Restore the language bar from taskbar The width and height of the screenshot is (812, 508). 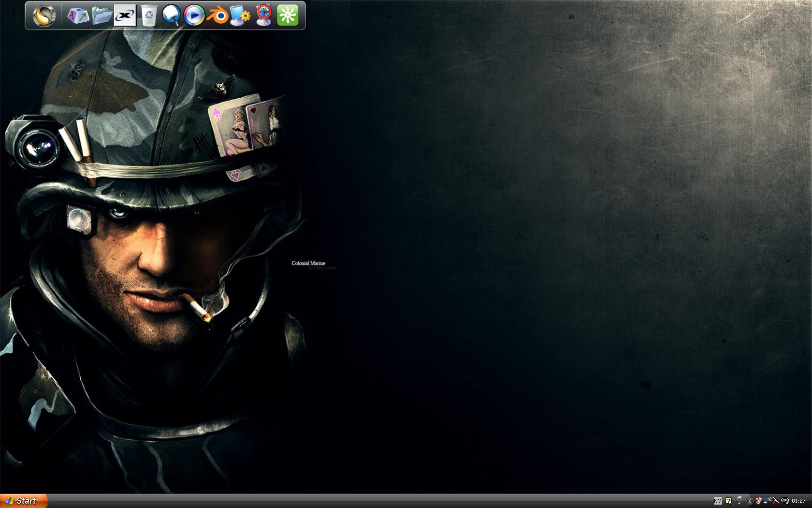[739, 498]
